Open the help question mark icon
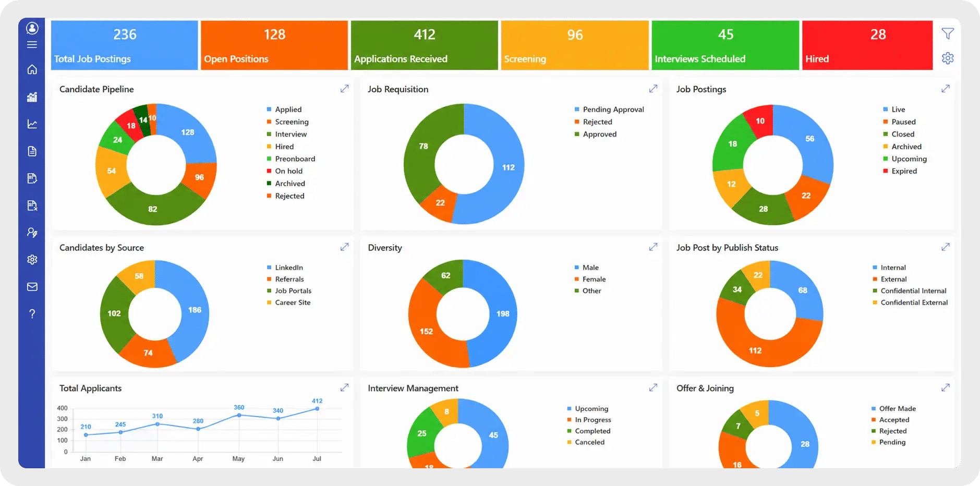 32,314
